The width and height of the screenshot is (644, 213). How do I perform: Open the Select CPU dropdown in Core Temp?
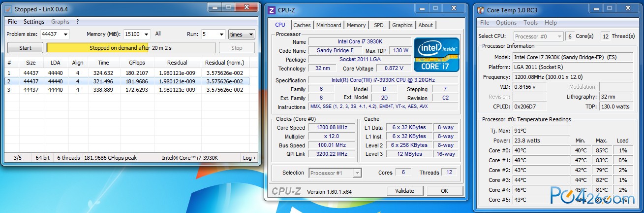(539, 36)
